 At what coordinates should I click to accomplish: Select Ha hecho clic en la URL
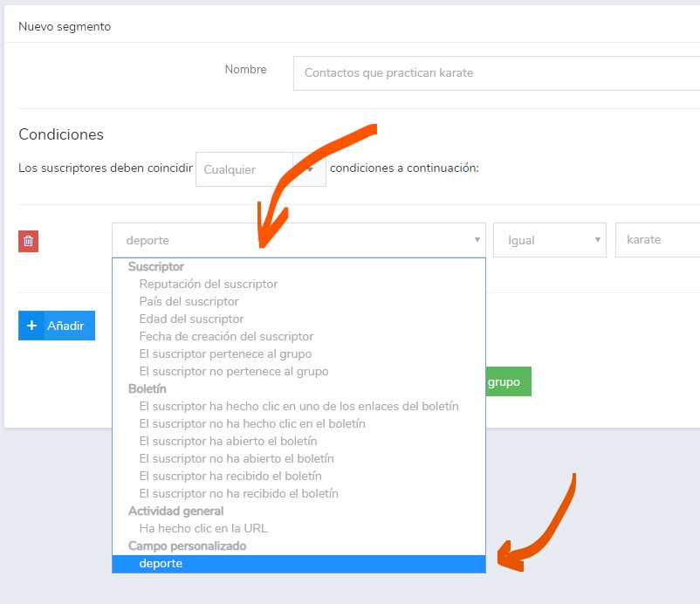[x=299, y=528]
